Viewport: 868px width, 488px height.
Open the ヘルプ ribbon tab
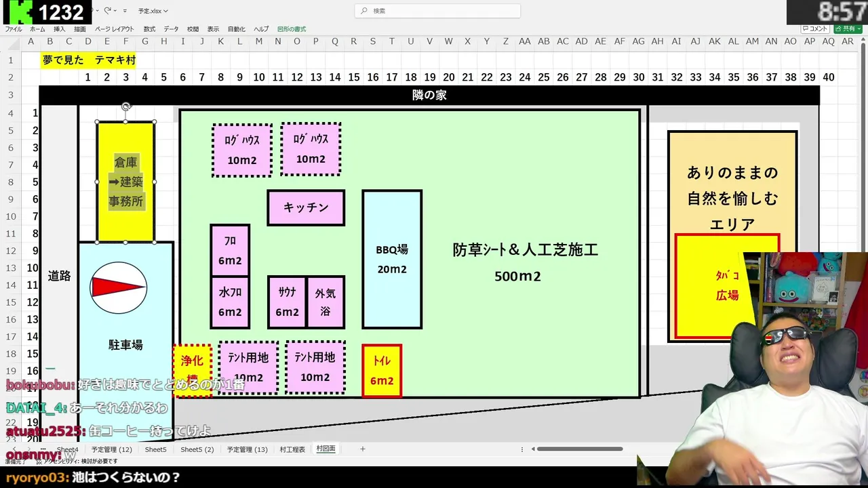[x=261, y=29]
